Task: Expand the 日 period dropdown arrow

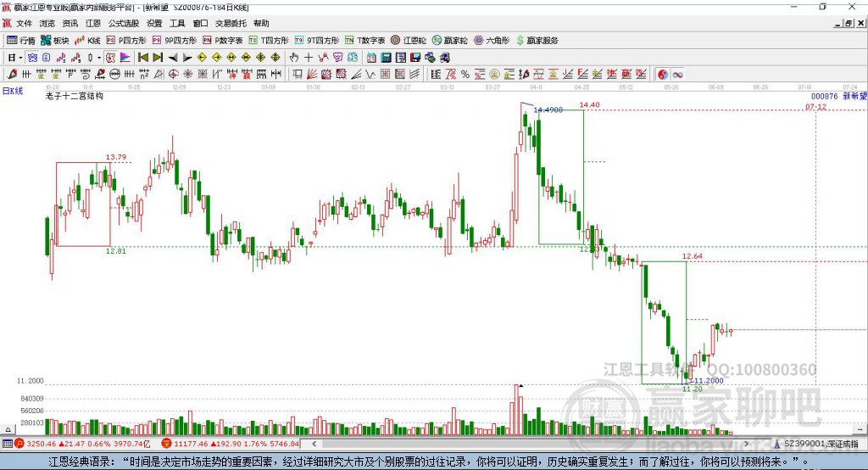Action: pyautogui.click(x=20, y=57)
